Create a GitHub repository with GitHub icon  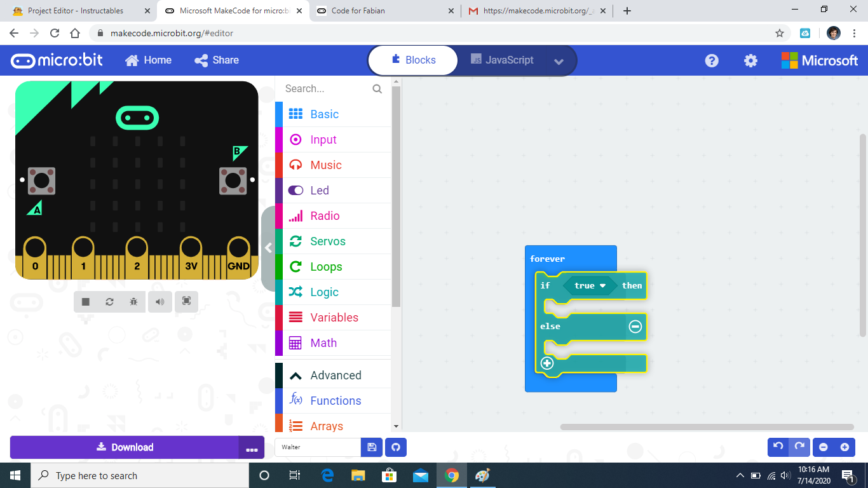coord(396,447)
